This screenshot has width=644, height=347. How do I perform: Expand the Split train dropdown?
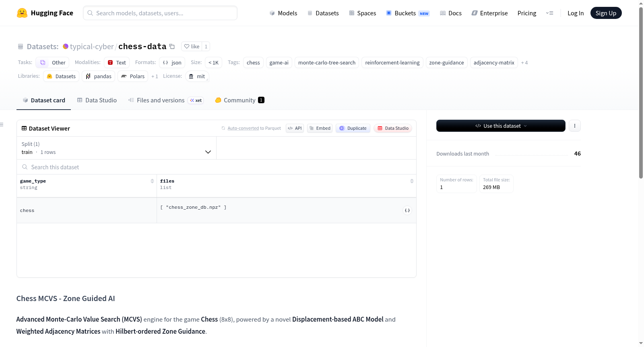[117, 148]
